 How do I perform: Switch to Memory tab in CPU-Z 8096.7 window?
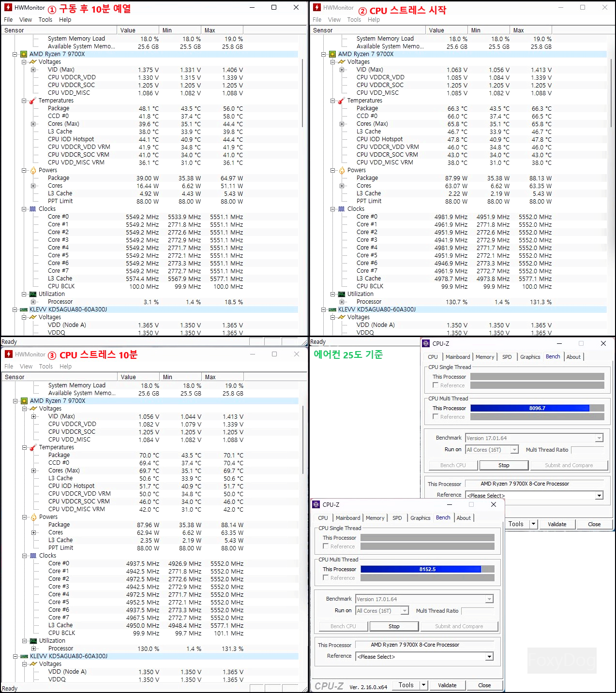pos(485,357)
